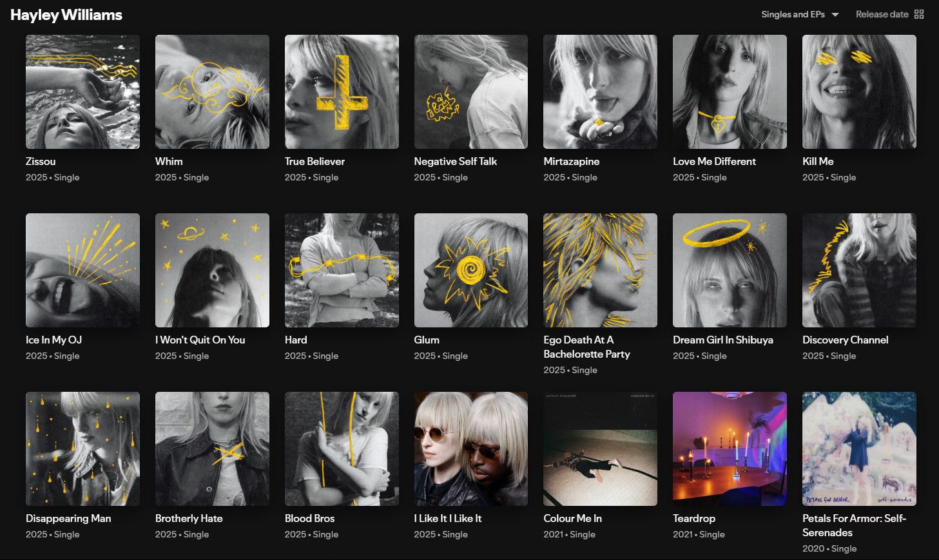The width and height of the screenshot is (939, 560).
Task: Click the Blood Bros cover image
Action: (x=342, y=449)
